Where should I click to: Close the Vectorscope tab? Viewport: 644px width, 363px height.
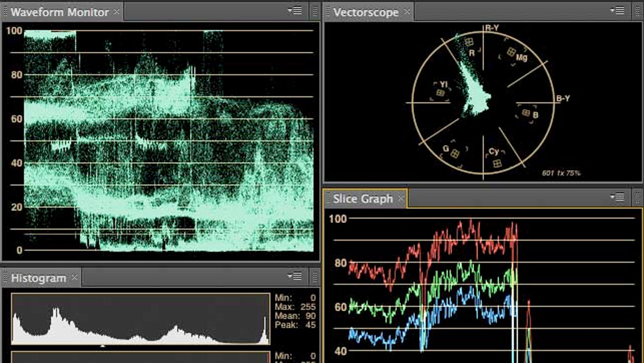tap(407, 12)
